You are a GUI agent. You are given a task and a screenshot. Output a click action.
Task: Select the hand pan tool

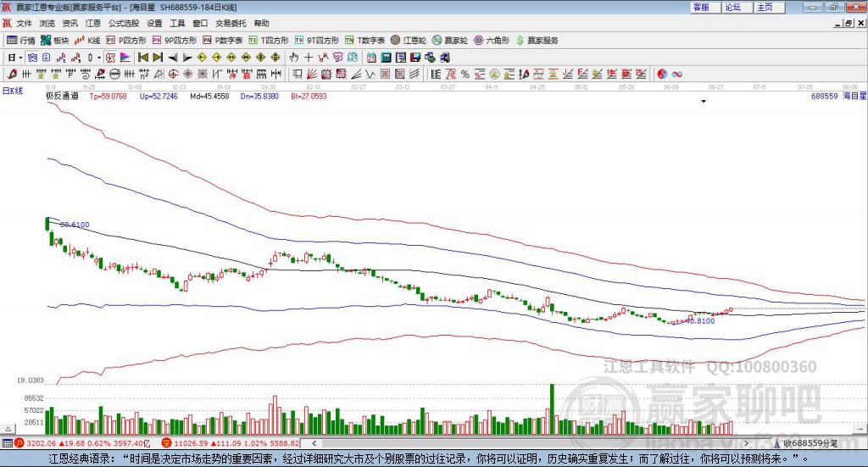pyautogui.click(x=294, y=58)
